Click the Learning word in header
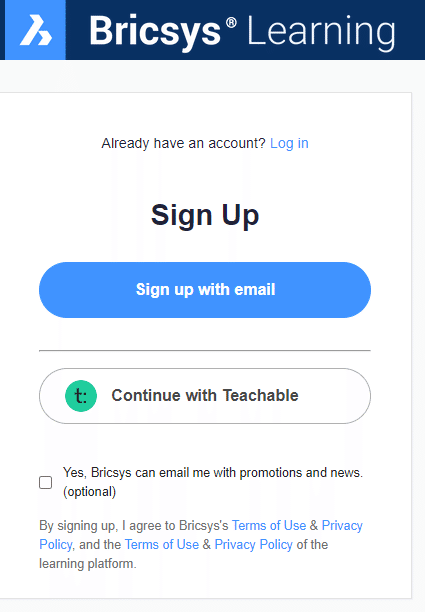Image resolution: width=425 pixels, height=612 pixels. 322,32
